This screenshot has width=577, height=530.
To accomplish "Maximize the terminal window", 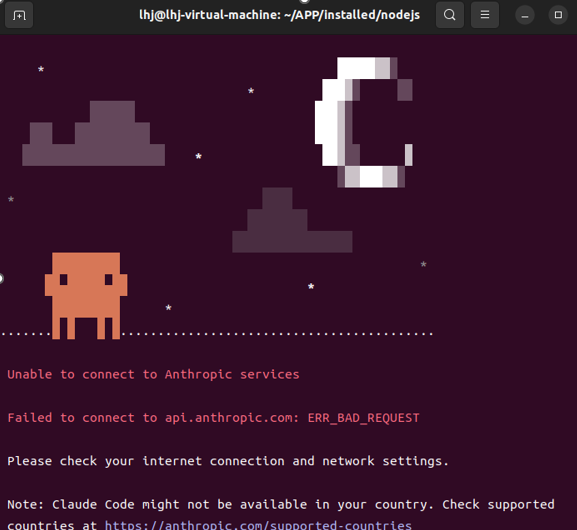I will tap(558, 15).
